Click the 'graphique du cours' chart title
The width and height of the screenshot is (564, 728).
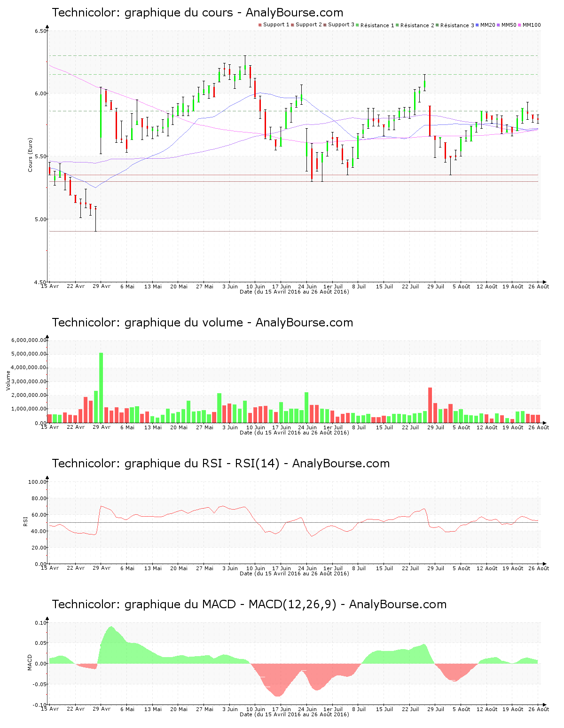click(x=197, y=13)
